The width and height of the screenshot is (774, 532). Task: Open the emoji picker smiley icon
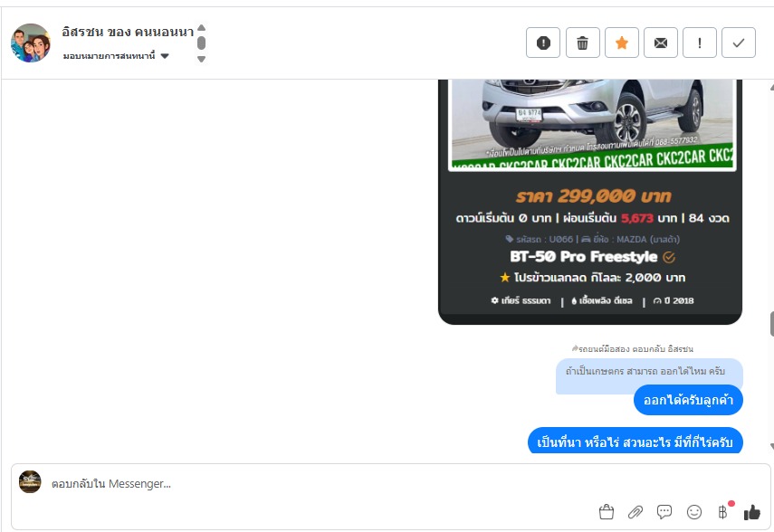point(694,512)
